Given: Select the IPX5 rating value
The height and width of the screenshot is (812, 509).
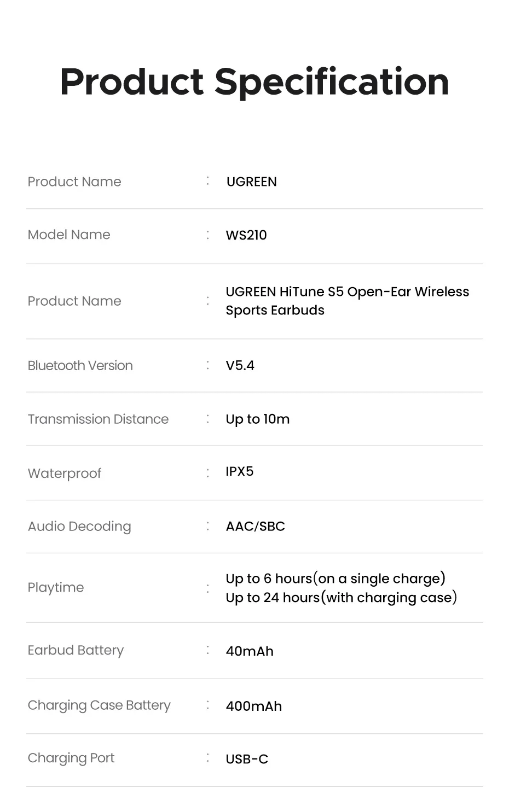Looking at the screenshot, I should (x=239, y=471).
